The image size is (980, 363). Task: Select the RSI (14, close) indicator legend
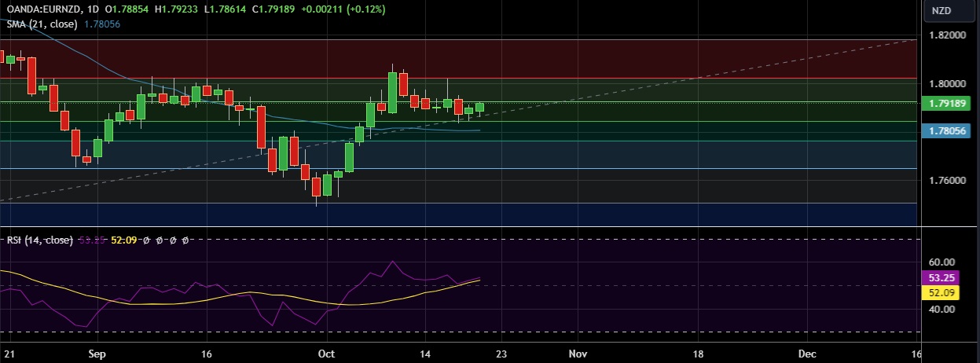coord(40,240)
